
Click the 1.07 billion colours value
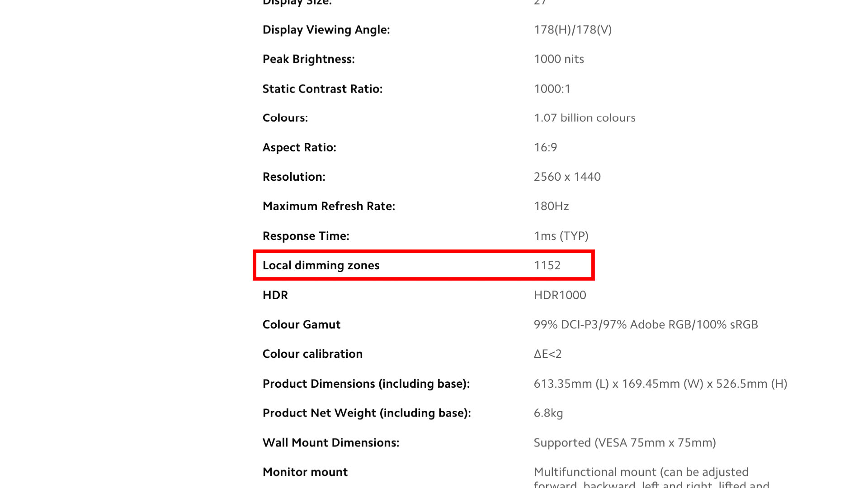584,118
